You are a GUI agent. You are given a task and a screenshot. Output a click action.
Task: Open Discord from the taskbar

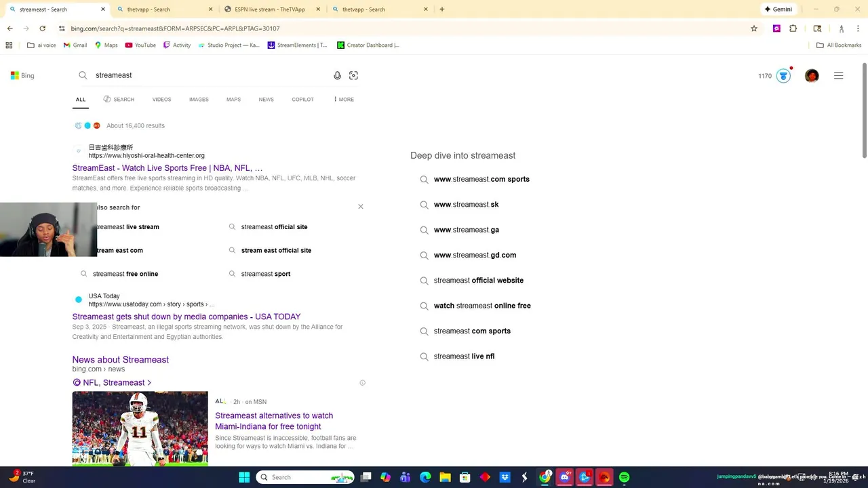(565, 477)
